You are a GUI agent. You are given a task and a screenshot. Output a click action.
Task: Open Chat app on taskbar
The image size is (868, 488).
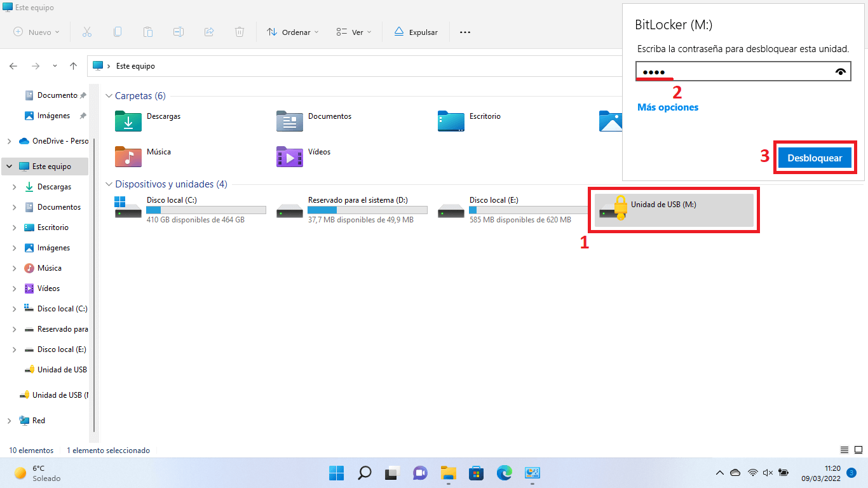(x=420, y=473)
